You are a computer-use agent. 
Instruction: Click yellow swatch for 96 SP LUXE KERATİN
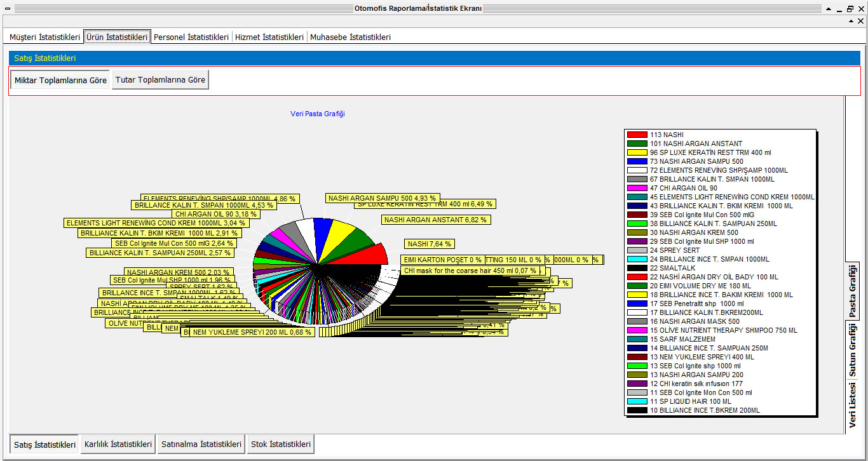637,152
